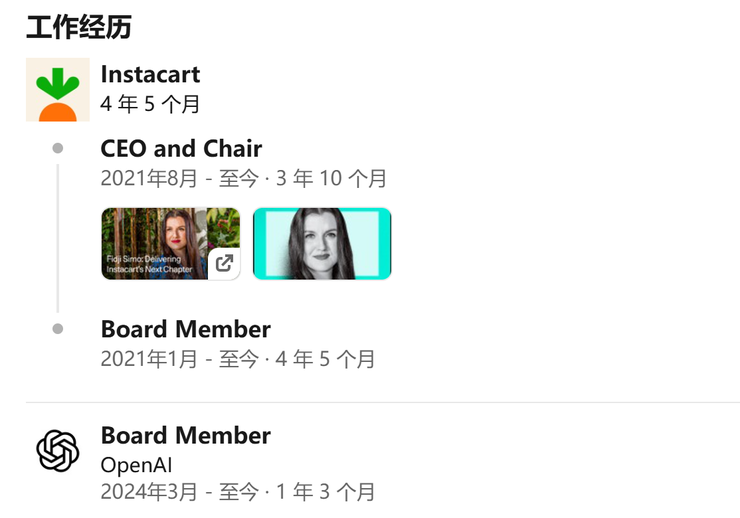Click the CEO and Chair title
This screenshot has width=740, height=518.
181,149
